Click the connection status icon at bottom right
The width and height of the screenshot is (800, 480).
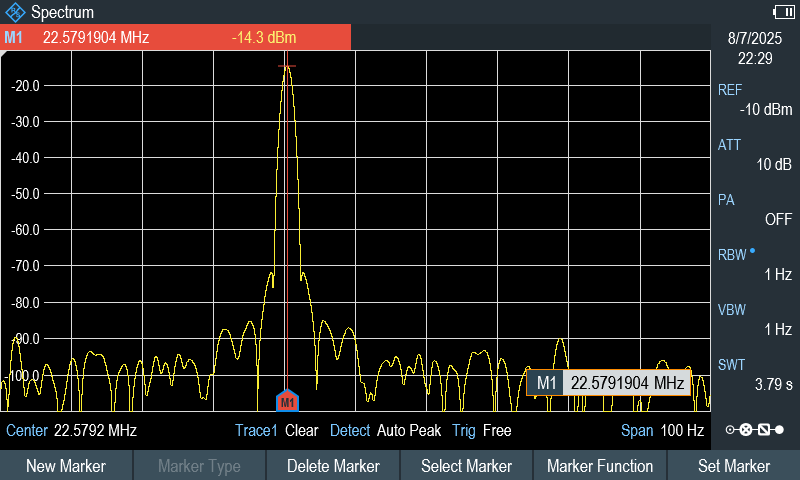point(755,430)
